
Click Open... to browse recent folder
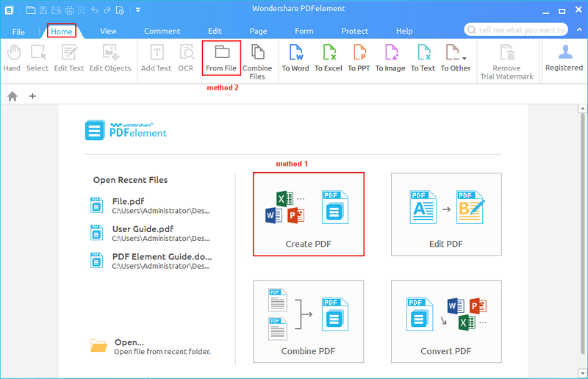click(151, 347)
